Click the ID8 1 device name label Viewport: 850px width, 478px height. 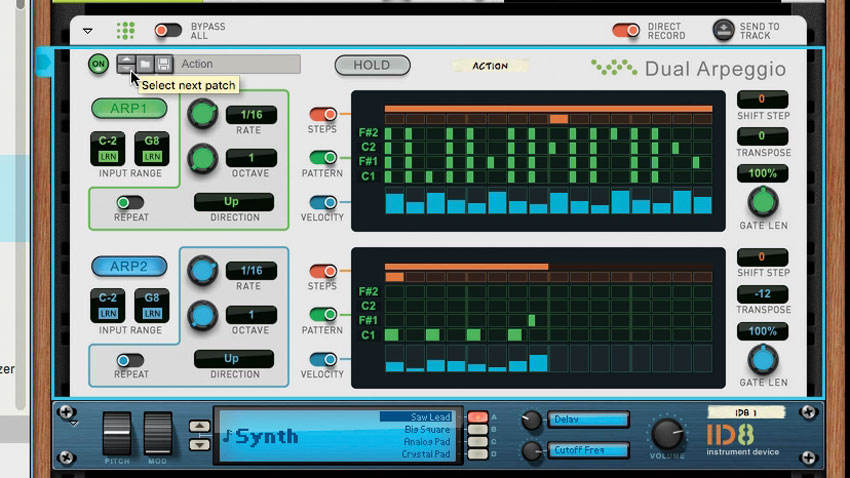coord(746,412)
